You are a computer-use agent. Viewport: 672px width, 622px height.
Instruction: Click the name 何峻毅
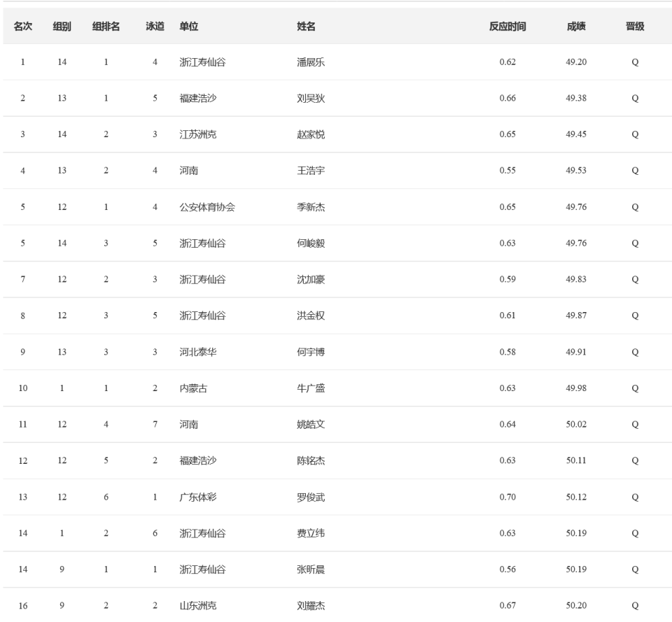coord(311,243)
